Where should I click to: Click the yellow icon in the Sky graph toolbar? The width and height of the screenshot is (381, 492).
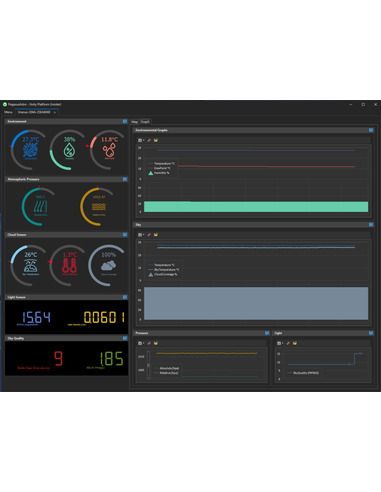[156, 235]
